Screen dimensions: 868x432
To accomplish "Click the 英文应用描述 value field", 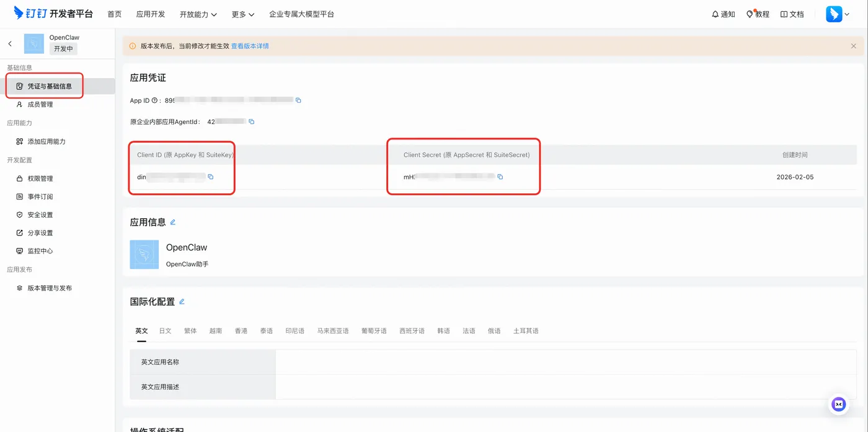I will (566, 387).
